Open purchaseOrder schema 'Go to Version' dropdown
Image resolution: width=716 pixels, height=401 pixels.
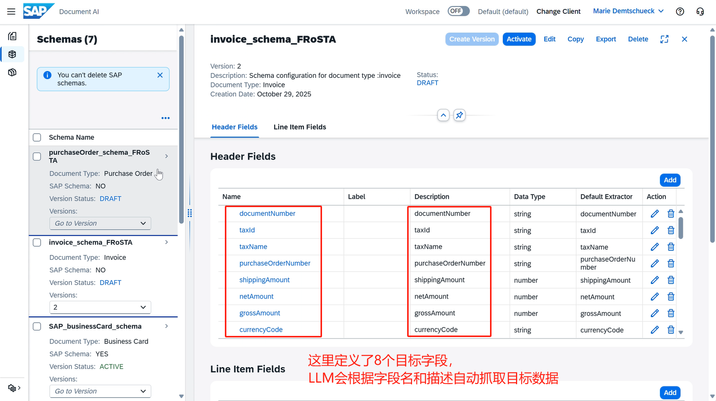(100, 223)
